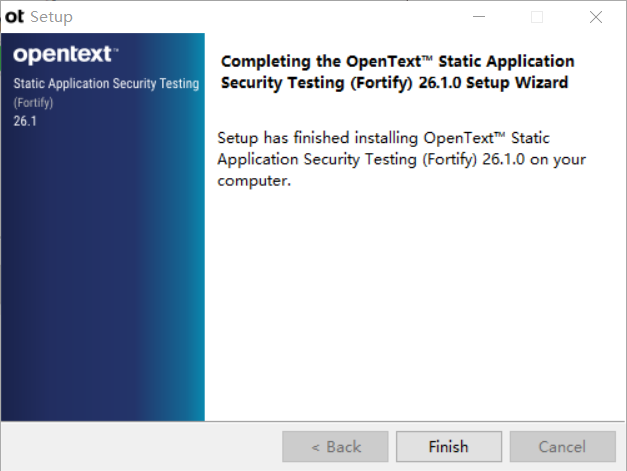Click the Finish button
The width and height of the screenshot is (627, 471).
pyautogui.click(x=449, y=446)
